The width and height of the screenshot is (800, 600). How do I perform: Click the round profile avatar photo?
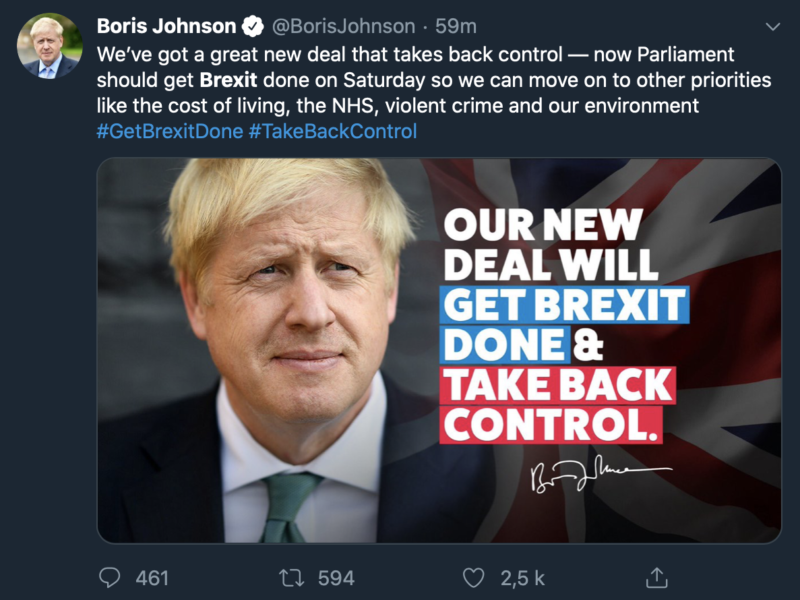coord(49,46)
